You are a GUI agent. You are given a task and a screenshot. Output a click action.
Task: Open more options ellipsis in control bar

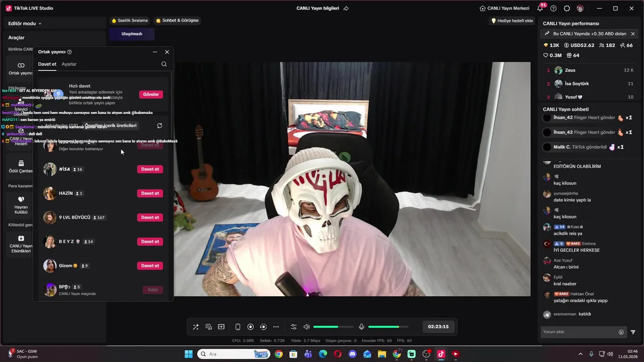[x=276, y=327]
